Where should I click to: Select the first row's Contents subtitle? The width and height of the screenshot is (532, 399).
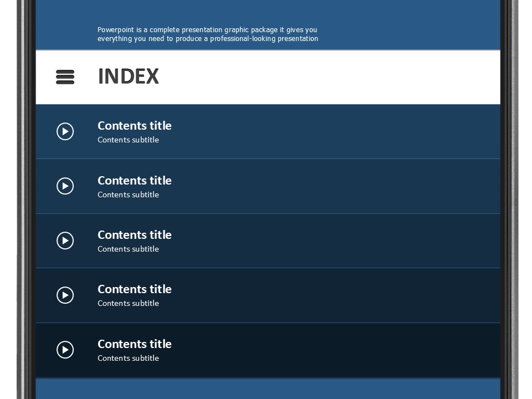click(128, 140)
